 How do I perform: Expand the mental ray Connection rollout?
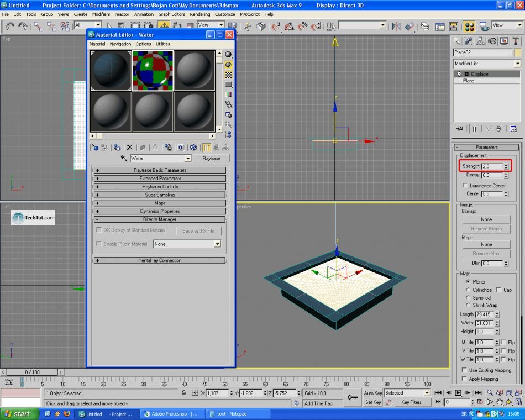click(x=160, y=260)
